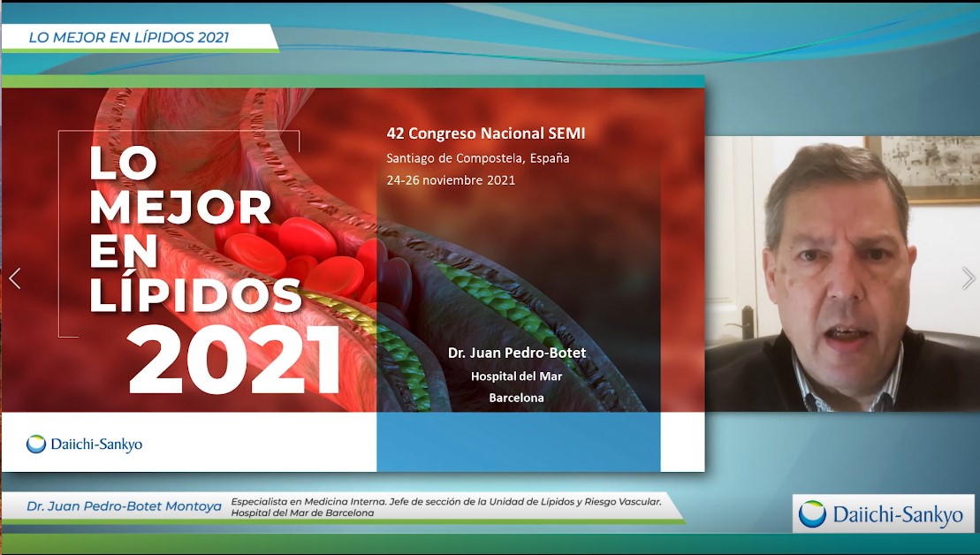The height and width of the screenshot is (555, 980).
Task: Click the Daiichi-Sankyo logo in bottom banner
Action: point(883,513)
